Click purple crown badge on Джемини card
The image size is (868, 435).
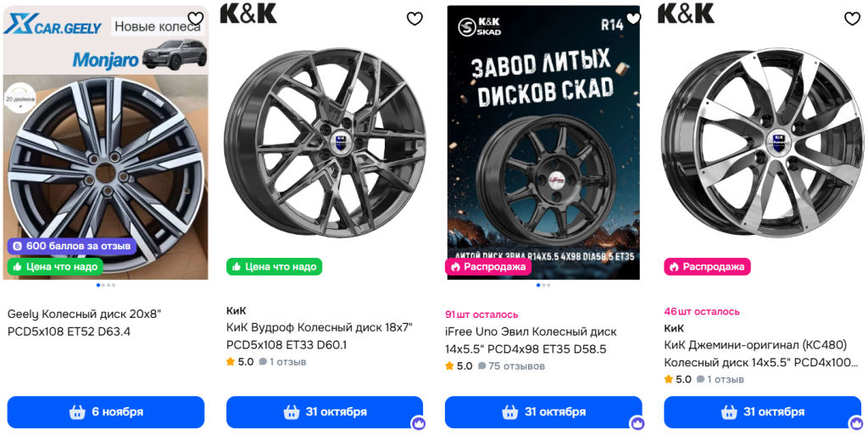855,423
